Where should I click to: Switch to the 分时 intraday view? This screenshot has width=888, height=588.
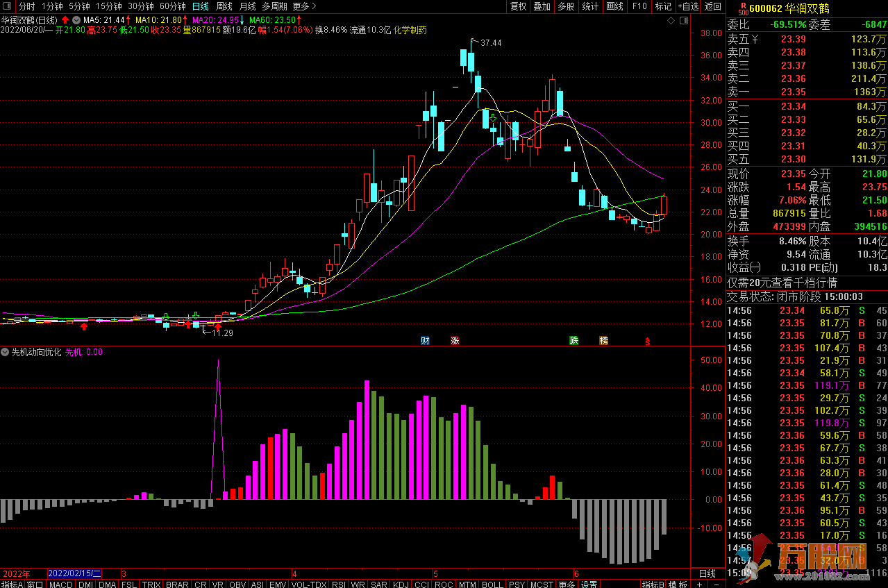point(26,6)
